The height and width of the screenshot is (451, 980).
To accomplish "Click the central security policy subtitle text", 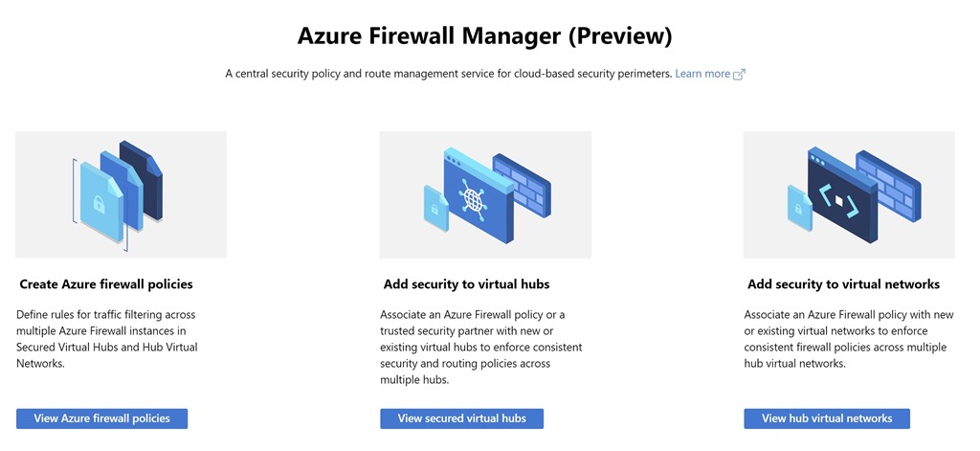I will tap(448, 74).
